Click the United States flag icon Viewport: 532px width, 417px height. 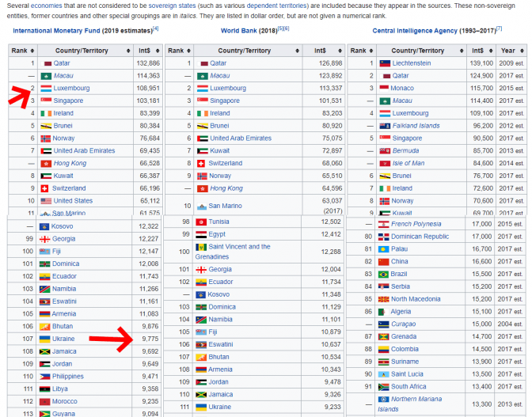(46, 201)
